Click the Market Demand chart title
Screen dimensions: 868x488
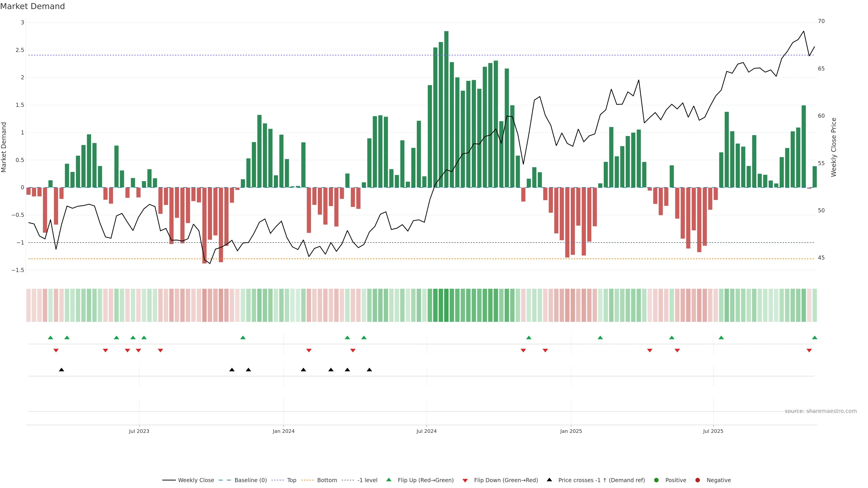pos(32,6)
